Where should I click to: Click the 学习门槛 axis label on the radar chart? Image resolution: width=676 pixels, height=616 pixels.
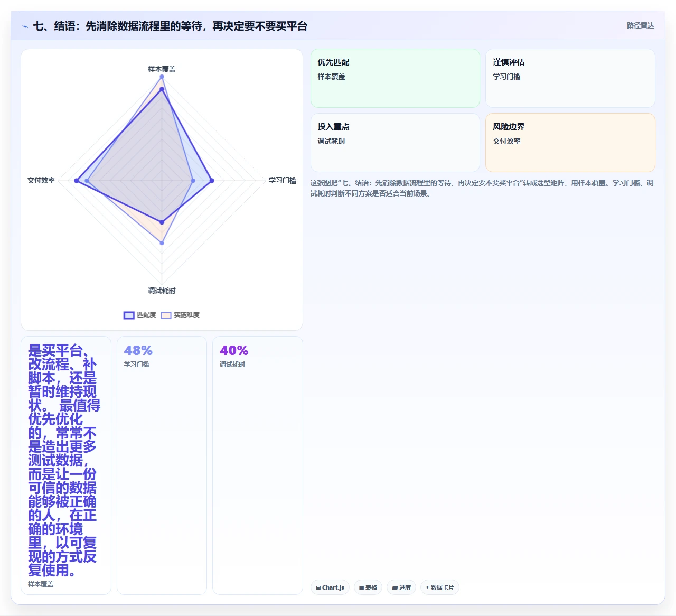(x=282, y=180)
